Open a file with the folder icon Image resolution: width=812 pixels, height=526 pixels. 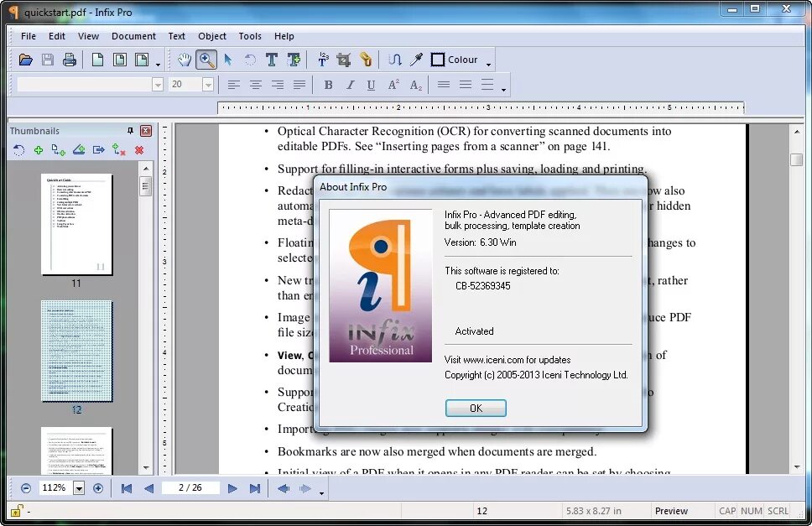[x=25, y=60]
